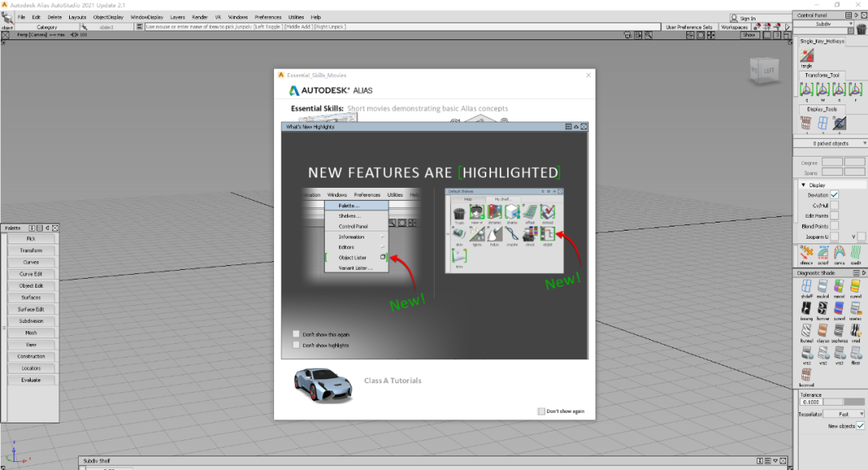Select the 'r' transform tool icon
Screen dimensions: 868x470
pyautogui.click(x=855, y=89)
